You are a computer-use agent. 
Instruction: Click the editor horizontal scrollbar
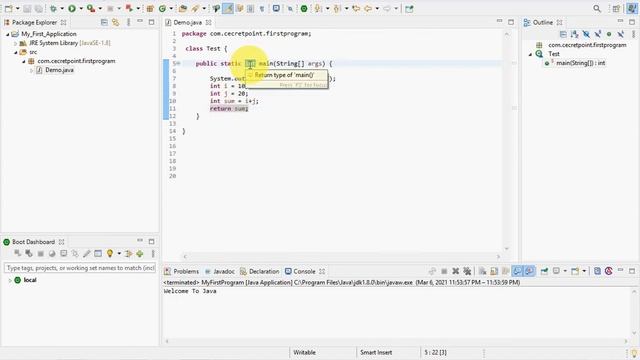(x=341, y=257)
